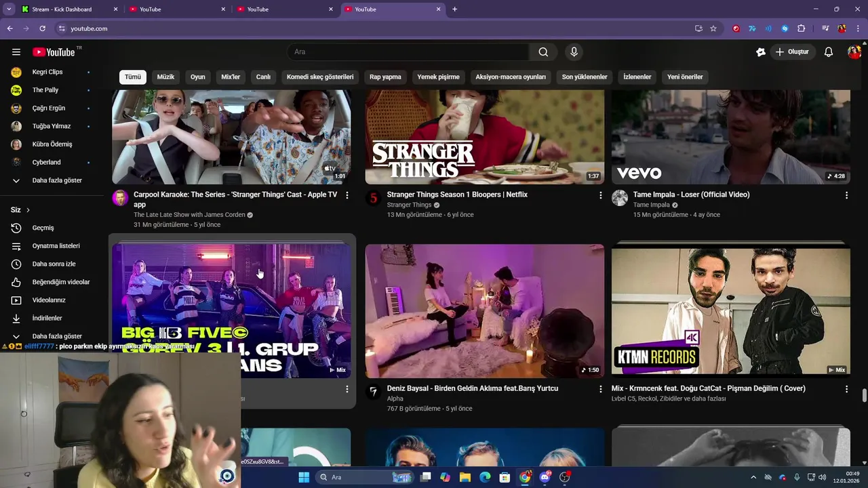Click the star-shaped icon beside Oluştur
This screenshot has width=868, height=488.
click(761, 52)
